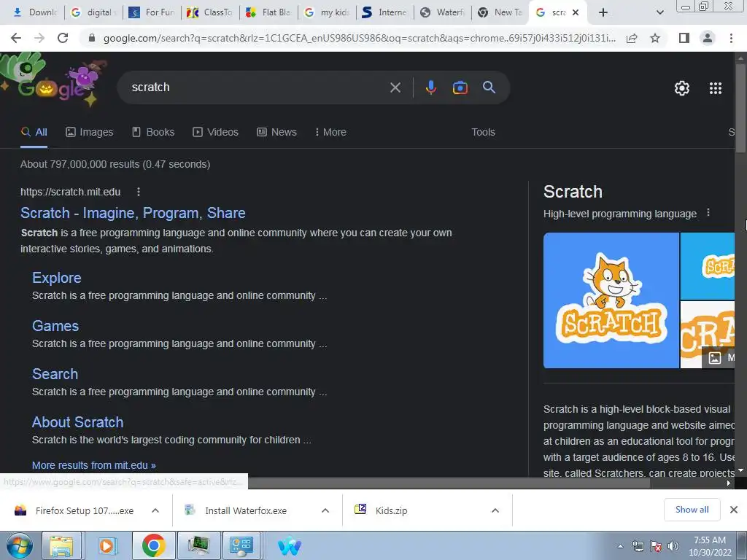The width and height of the screenshot is (747, 560).
Task: Clear the search box text
Action: 395,87
